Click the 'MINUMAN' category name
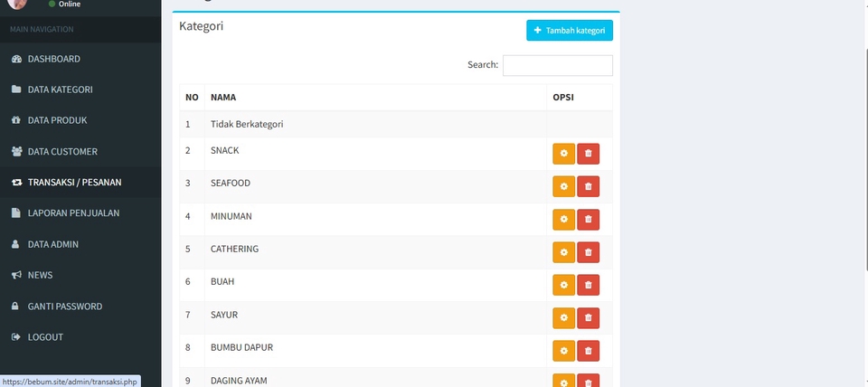Viewport: 868px width, 387px height. 231,216
